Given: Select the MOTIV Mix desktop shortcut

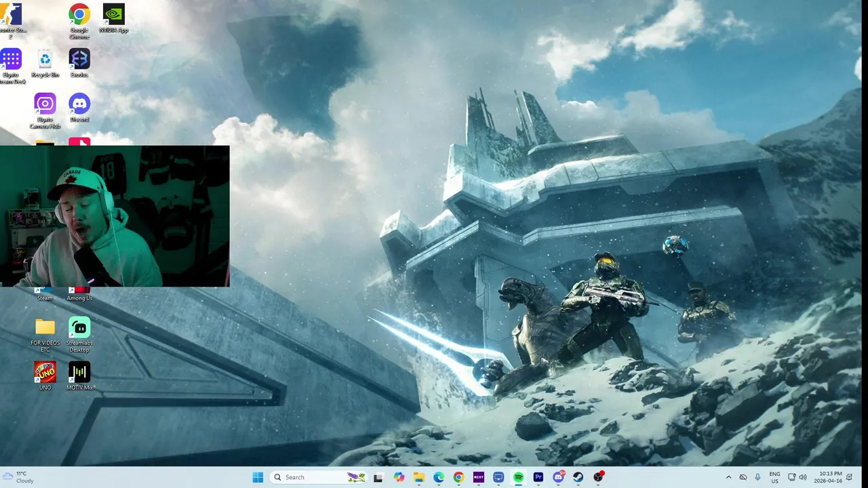Looking at the screenshot, I should tap(79, 375).
